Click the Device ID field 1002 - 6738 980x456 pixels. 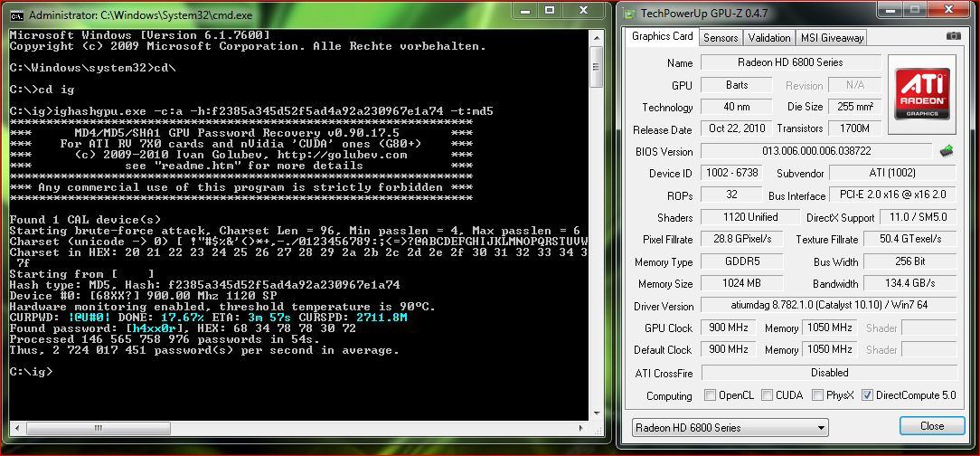point(731,174)
